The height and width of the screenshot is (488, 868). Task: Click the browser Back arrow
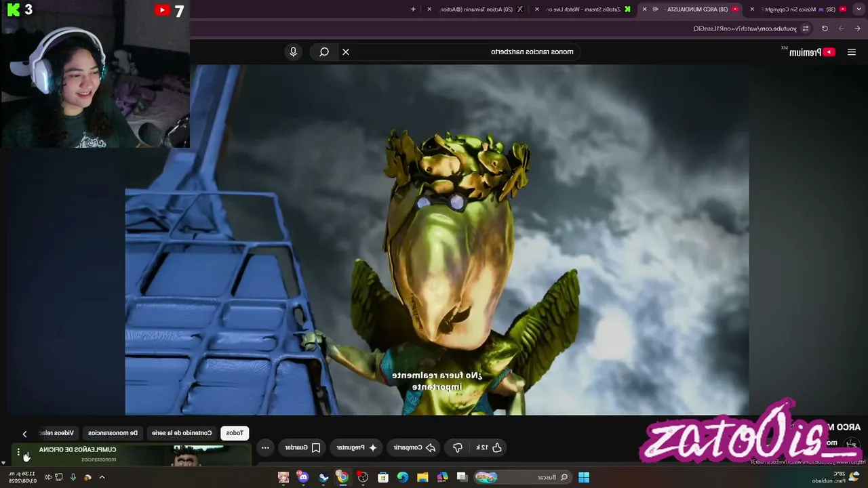857,28
